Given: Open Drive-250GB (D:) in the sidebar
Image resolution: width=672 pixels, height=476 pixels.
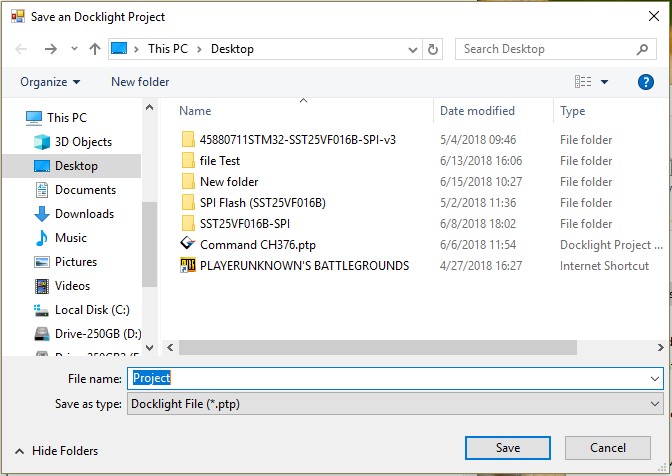Looking at the screenshot, I should [98, 334].
